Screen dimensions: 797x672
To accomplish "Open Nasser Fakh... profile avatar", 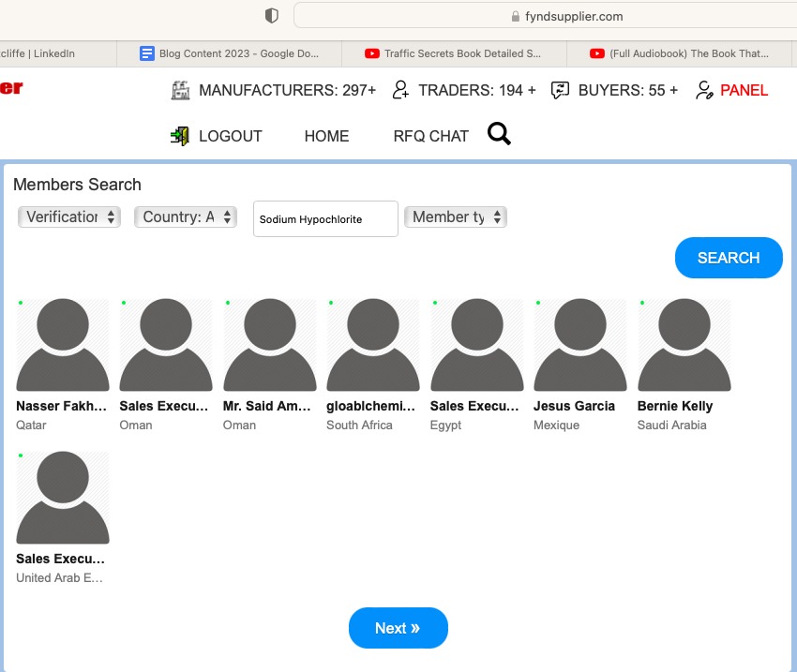I will [x=63, y=345].
